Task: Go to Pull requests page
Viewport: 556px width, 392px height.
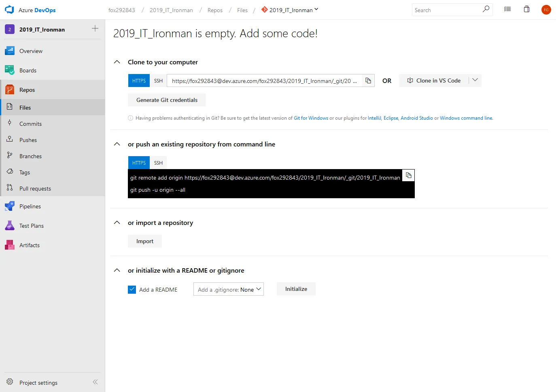Action: click(35, 189)
